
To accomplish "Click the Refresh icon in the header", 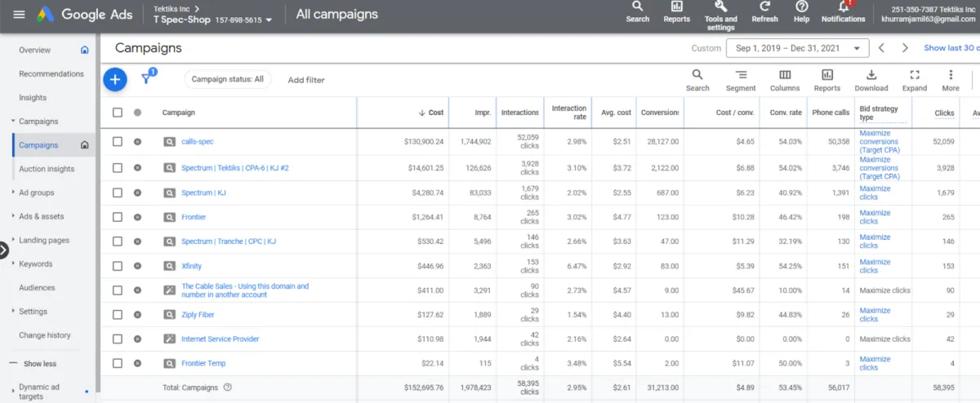I will tap(764, 7).
